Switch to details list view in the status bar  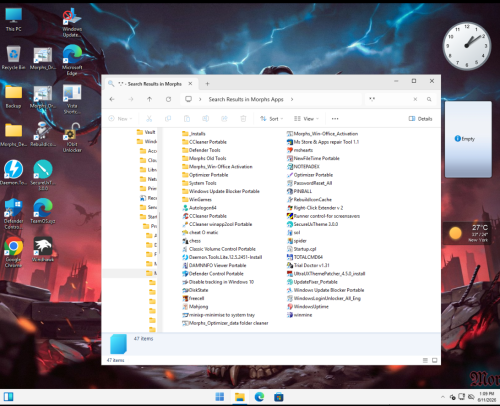click(x=425, y=360)
